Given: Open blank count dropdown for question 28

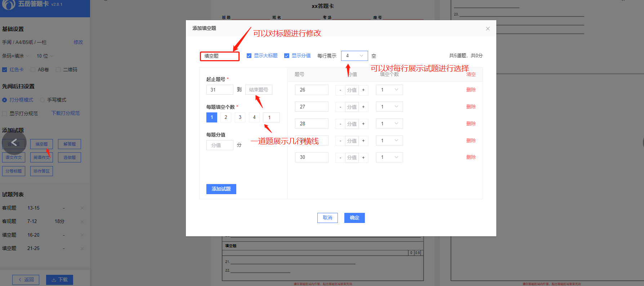Looking at the screenshot, I should pyautogui.click(x=389, y=124).
